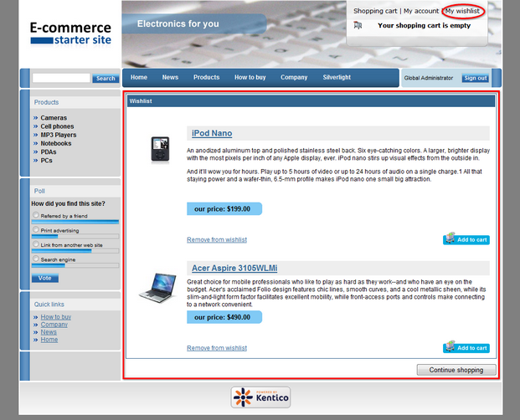Viewport: 520px width, 420px height.
Task: Click 'Your shopping cart is empty' text
Action: (424, 25)
